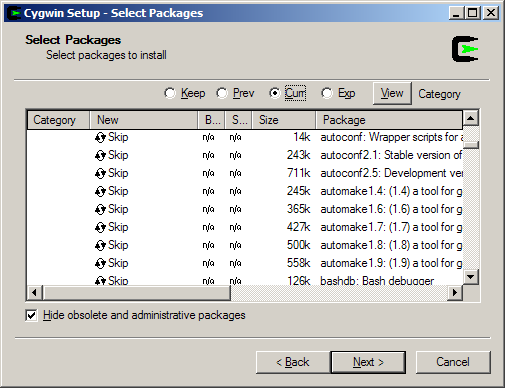Click the Next > button

click(x=368, y=362)
